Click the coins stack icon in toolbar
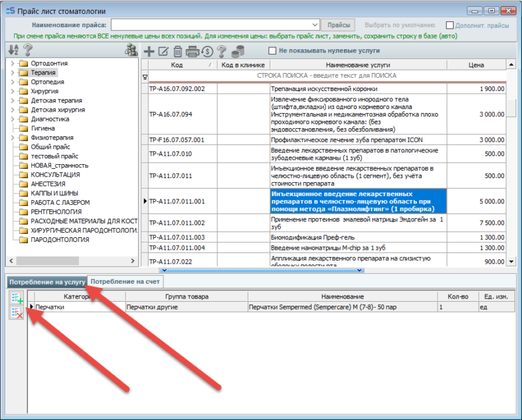The height and width of the screenshot is (420, 522). pyautogui.click(x=238, y=51)
